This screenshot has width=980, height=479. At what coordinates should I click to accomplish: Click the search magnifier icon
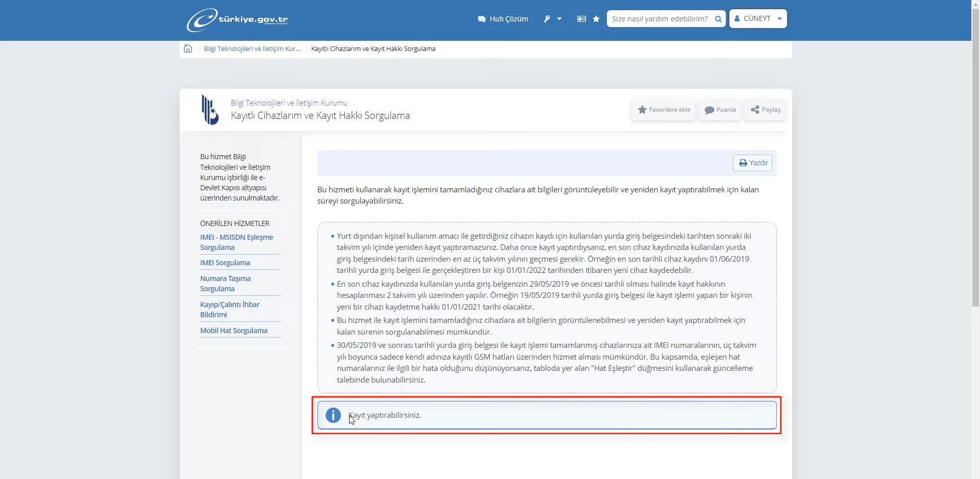click(x=718, y=19)
